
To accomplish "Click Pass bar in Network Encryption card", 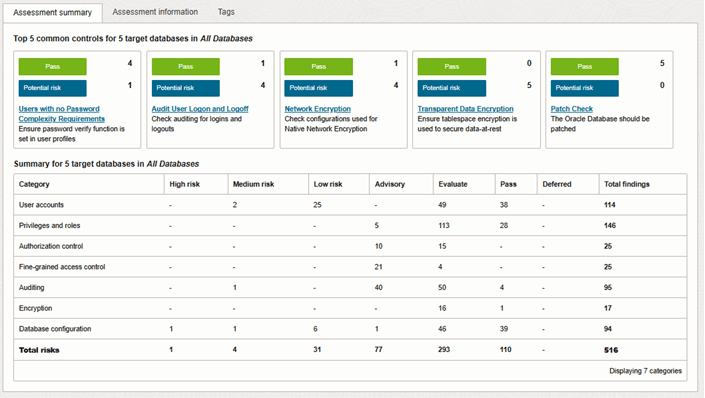I will [319, 67].
